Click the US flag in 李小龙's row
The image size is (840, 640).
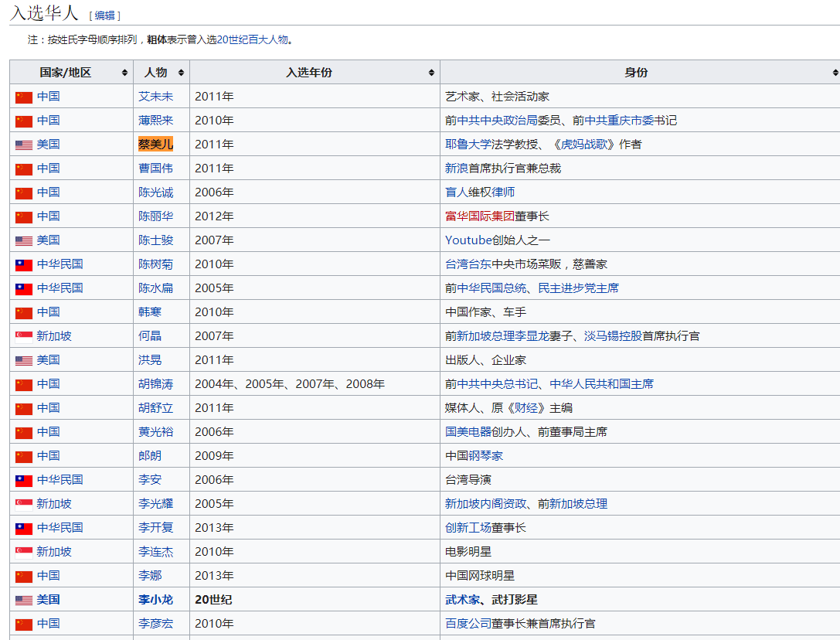pyautogui.click(x=24, y=600)
